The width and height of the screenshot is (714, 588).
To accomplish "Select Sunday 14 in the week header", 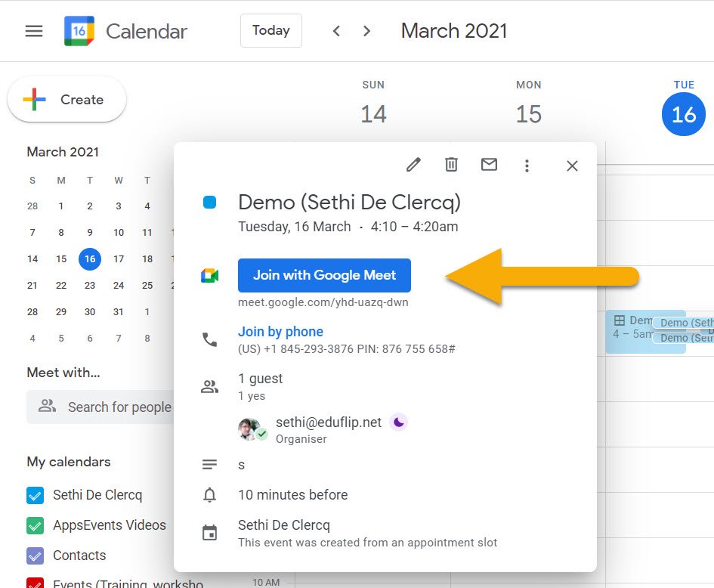I will pos(373,114).
